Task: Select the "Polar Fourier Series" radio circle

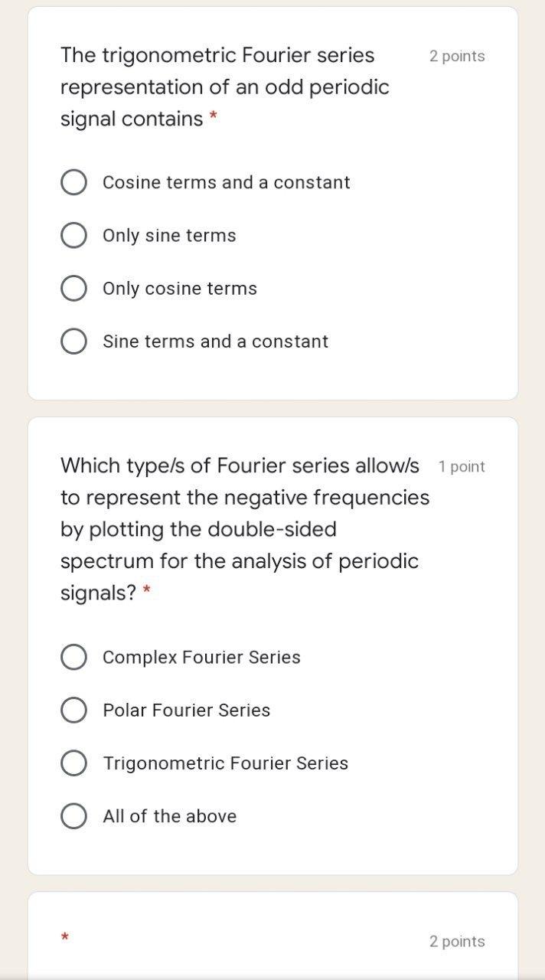Action: [x=73, y=710]
